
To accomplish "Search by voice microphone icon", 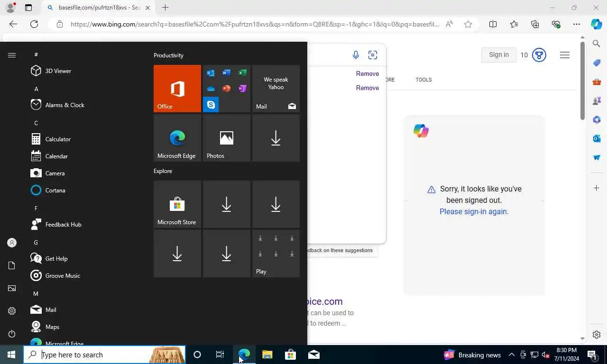I will pyautogui.click(x=356, y=55).
